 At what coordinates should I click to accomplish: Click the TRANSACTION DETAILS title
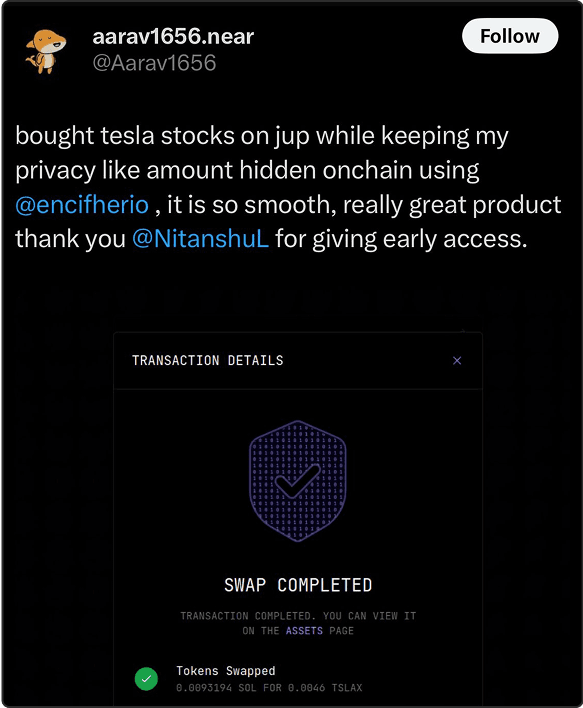coord(208,360)
